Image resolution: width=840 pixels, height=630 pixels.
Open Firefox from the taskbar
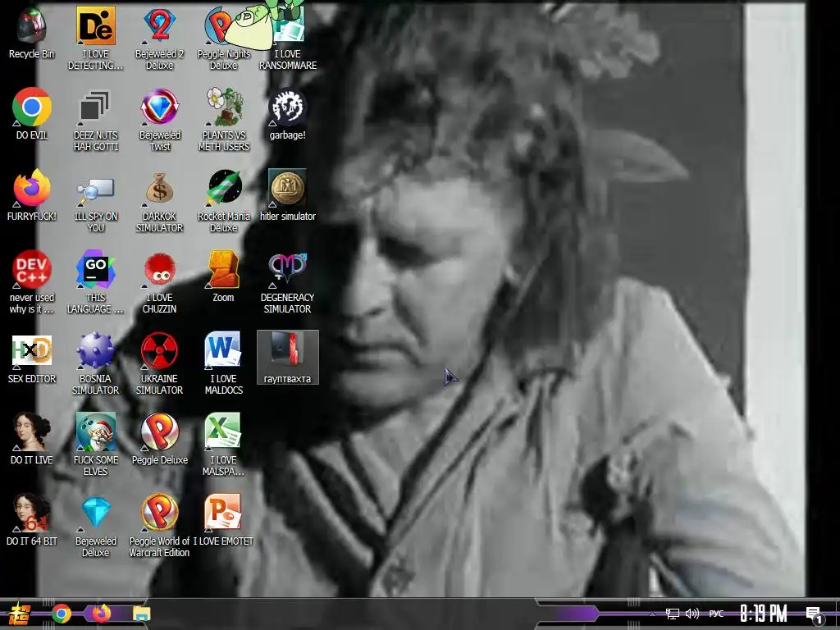[x=101, y=614]
